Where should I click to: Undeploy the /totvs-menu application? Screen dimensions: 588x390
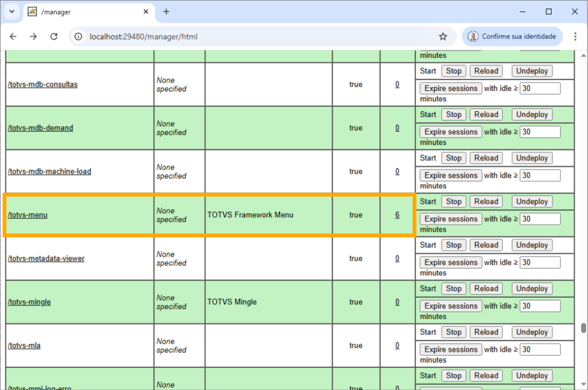tap(532, 202)
